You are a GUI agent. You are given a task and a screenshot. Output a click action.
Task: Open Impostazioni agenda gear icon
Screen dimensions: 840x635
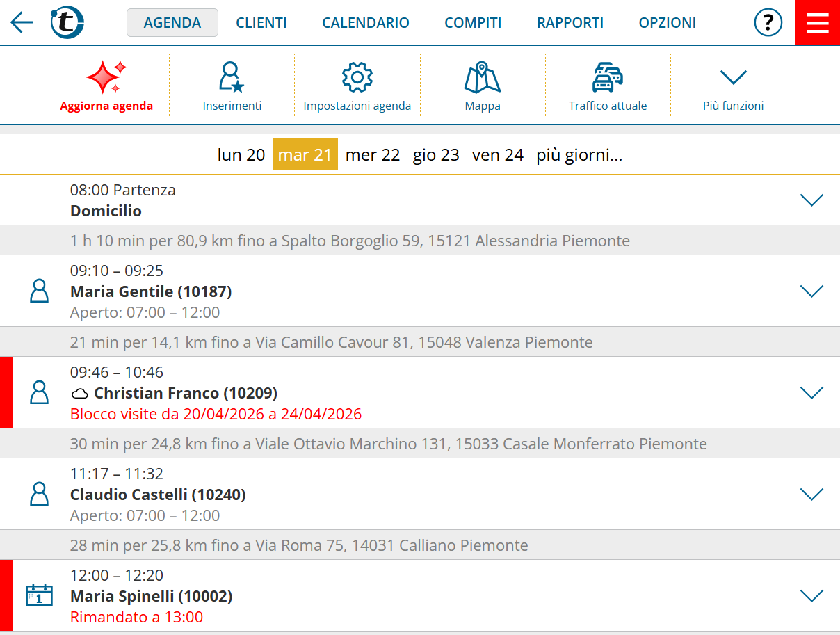coord(357,77)
